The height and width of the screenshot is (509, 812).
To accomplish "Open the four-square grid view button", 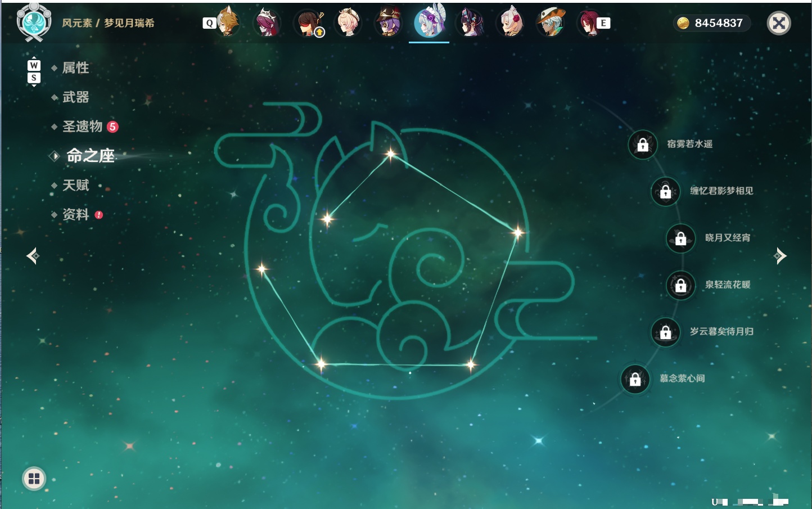I will click(x=34, y=479).
